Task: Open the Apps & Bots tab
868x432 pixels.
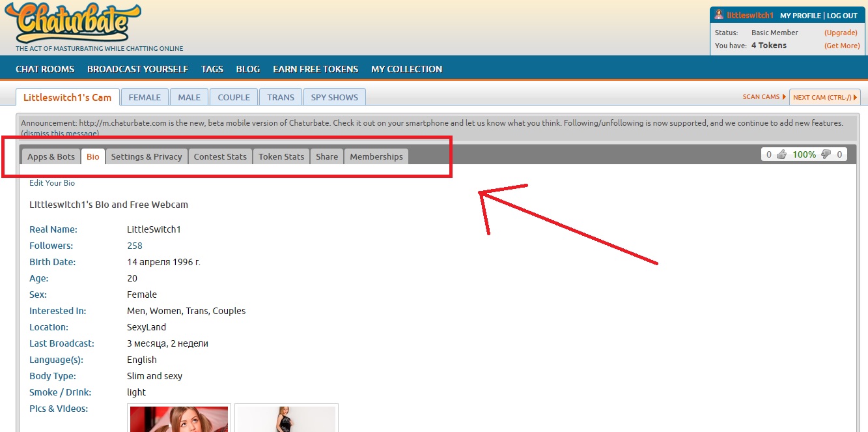Action: [51, 156]
